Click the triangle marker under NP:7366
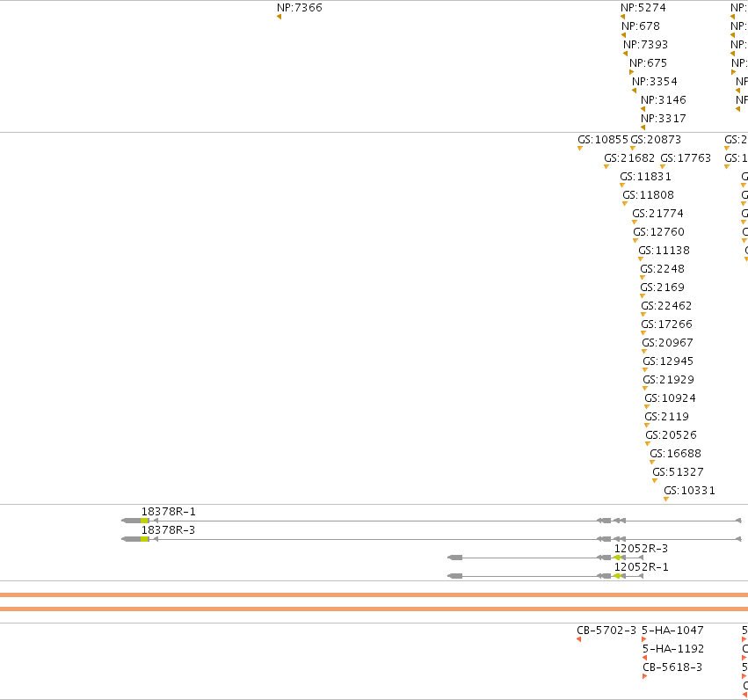The width and height of the screenshot is (748, 700). coord(279,18)
